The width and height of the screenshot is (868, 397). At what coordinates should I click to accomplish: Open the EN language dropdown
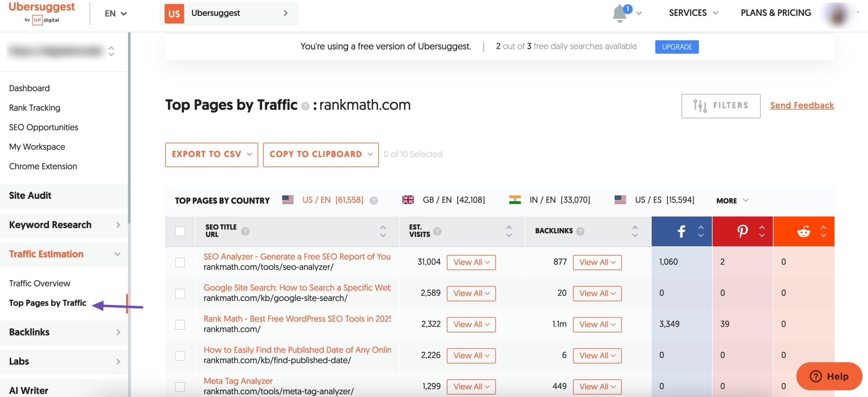click(116, 14)
